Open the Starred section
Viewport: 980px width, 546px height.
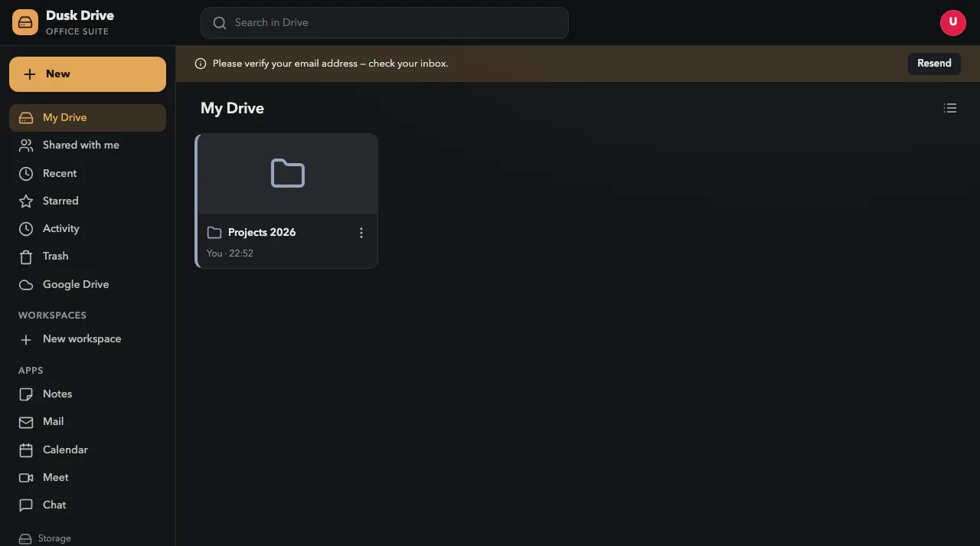(87, 201)
